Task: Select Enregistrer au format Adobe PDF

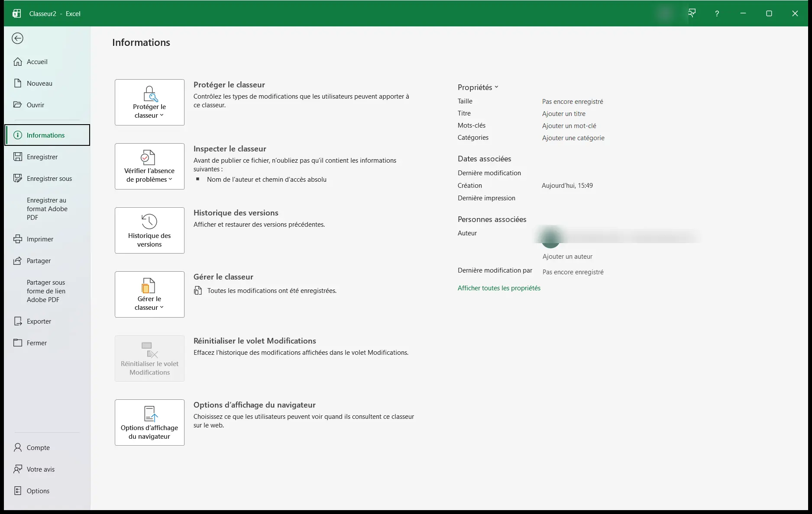Action: 47,209
